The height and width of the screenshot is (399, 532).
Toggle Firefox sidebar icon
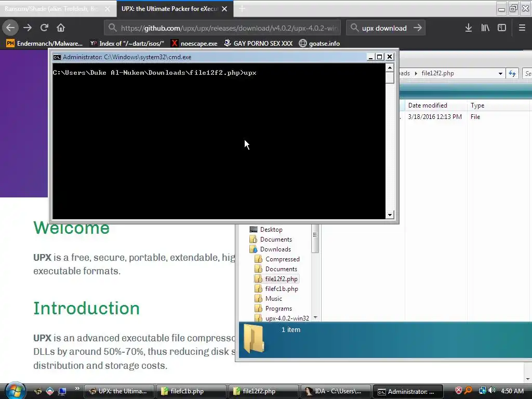click(x=502, y=28)
